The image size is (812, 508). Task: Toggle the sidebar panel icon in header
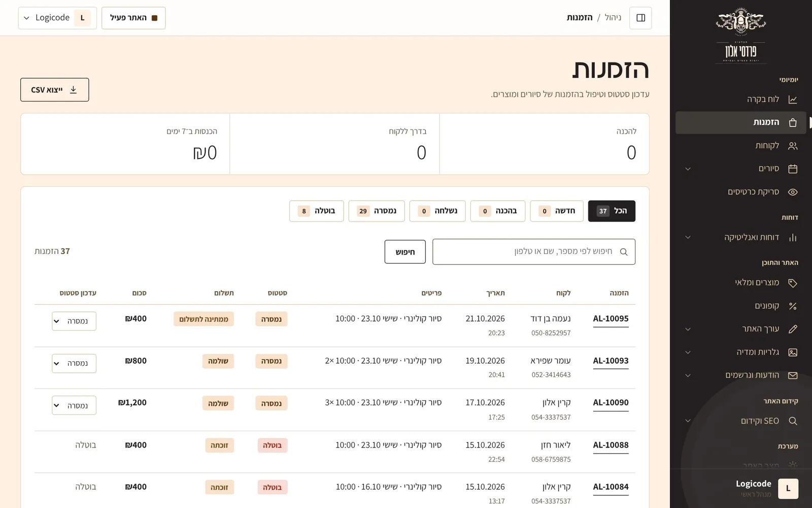coord(640,18)
